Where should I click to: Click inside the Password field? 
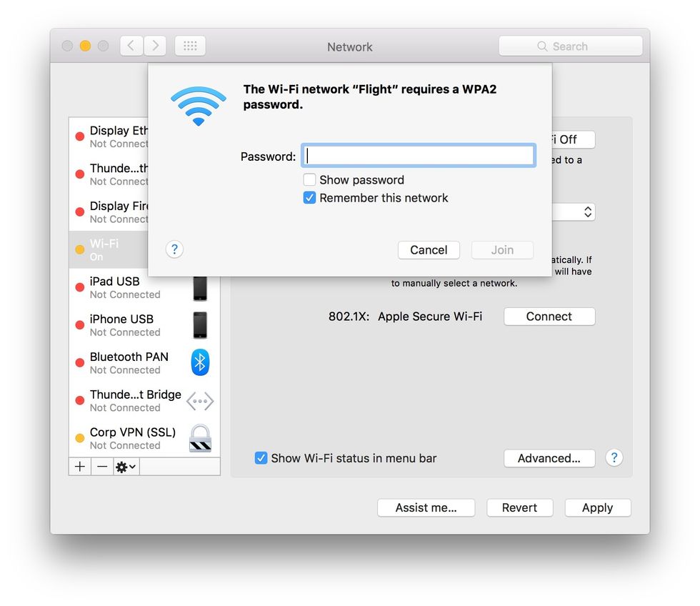418,155
